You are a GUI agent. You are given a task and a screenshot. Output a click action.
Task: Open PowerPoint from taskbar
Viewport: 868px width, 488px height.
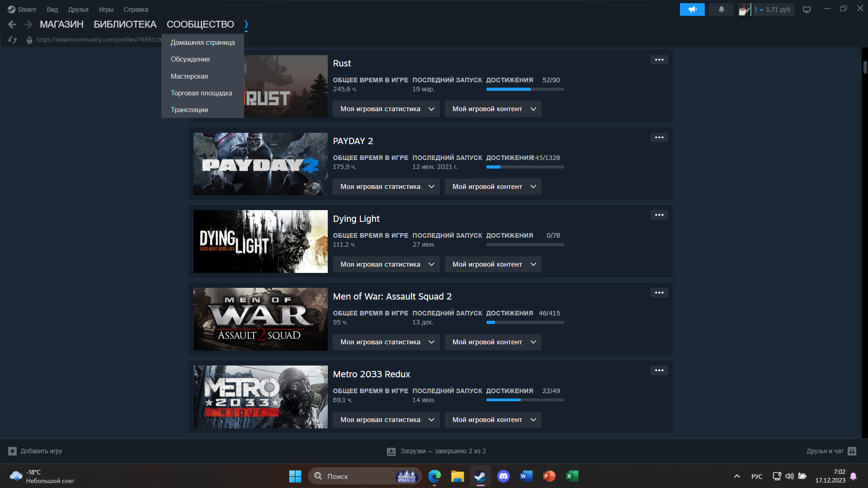(x=549, y=476)
